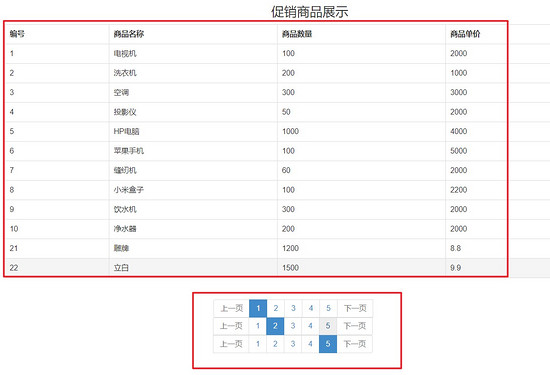
Task: Click the 编号 column header
Action: [17, 34]
